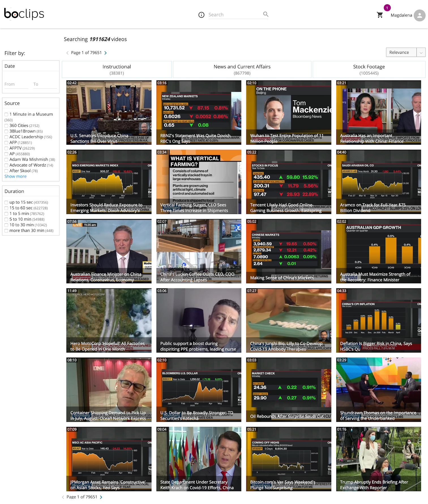Check the After Skool source
The width and height of the screenshot is (428, 504).
pos(6,171)
